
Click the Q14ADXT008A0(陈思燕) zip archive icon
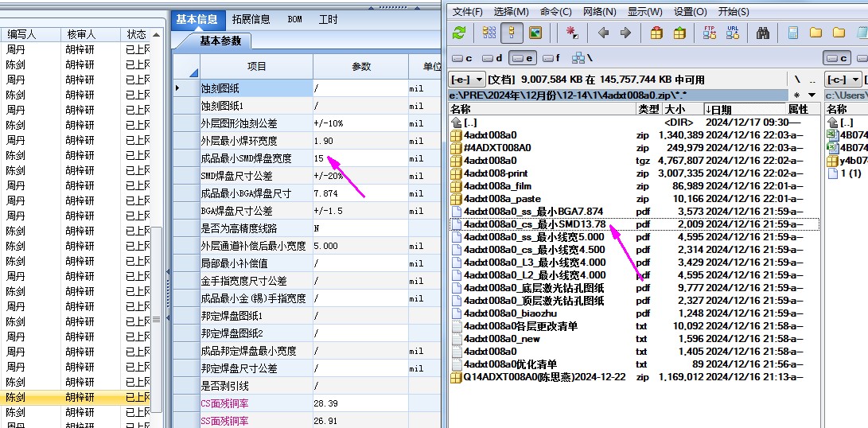pos(456,377)
